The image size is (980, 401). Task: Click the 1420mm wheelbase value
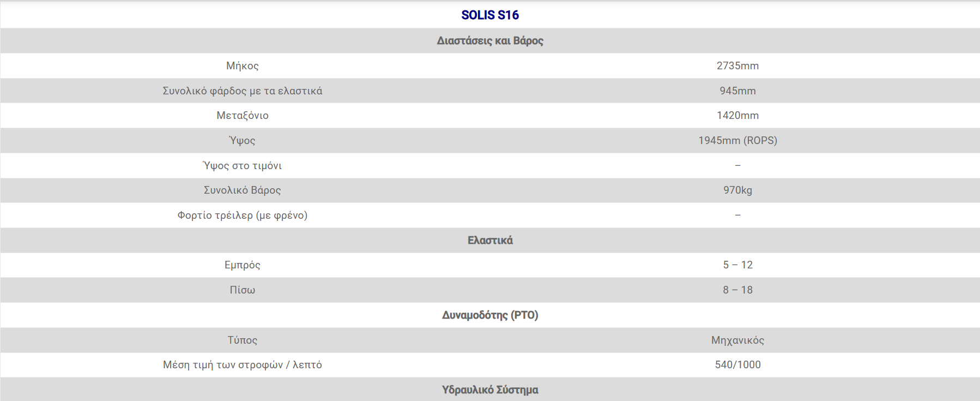coord(737,116)
